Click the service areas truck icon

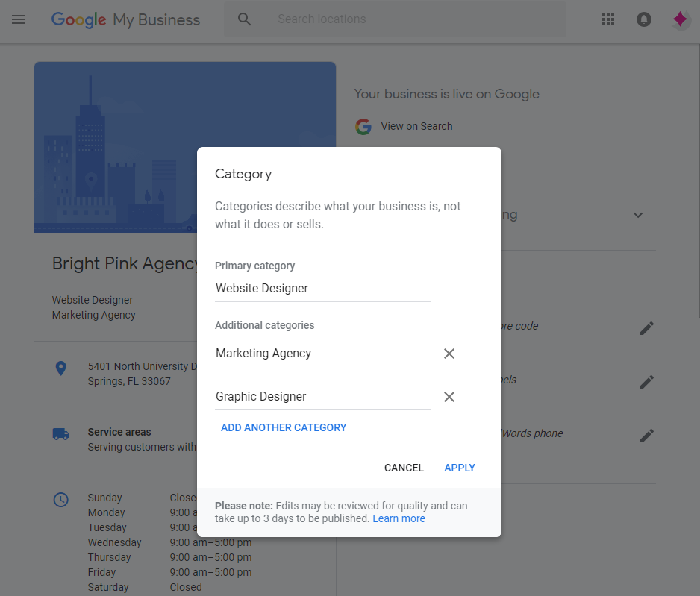pos(60,434)
